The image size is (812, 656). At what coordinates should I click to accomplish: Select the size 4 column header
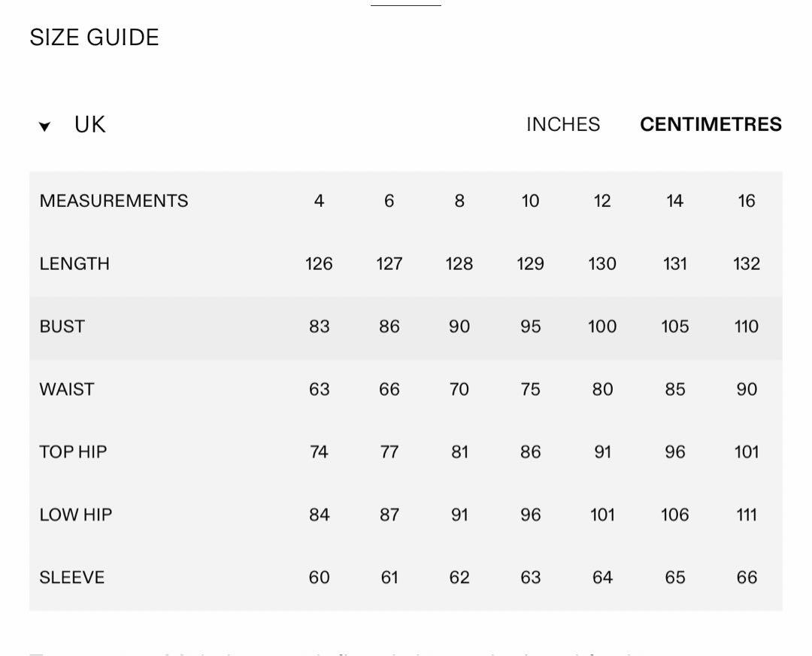click(x=319, y=201)
